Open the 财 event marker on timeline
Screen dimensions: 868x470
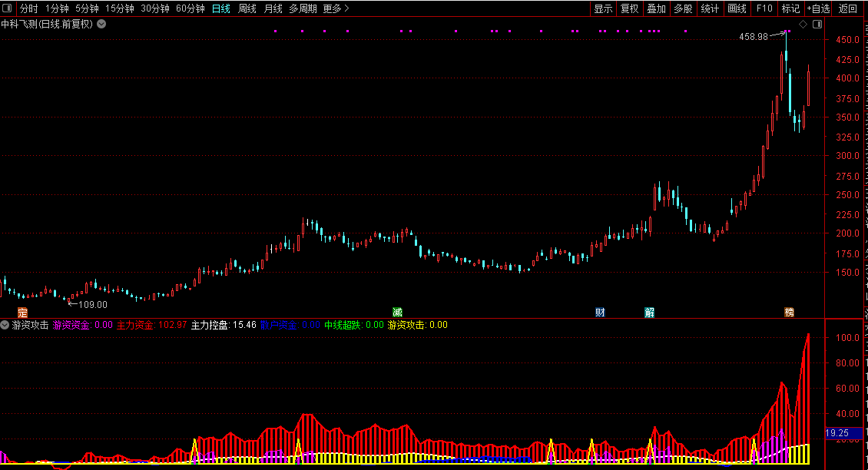click(600, 313)
